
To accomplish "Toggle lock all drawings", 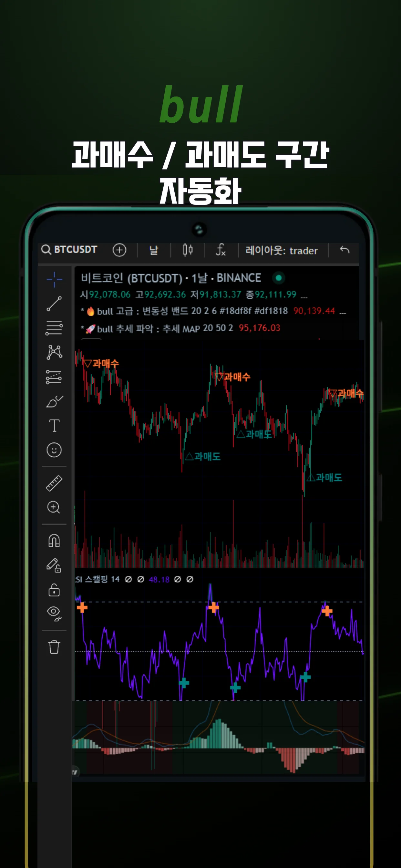I will pos(54,590).
